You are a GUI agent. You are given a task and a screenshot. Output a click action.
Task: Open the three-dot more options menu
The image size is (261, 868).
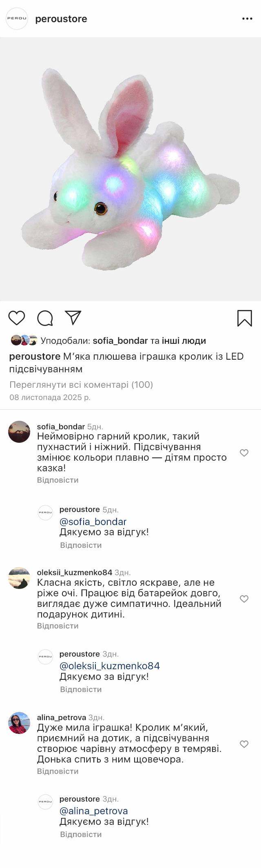click(x=247, y=19)
